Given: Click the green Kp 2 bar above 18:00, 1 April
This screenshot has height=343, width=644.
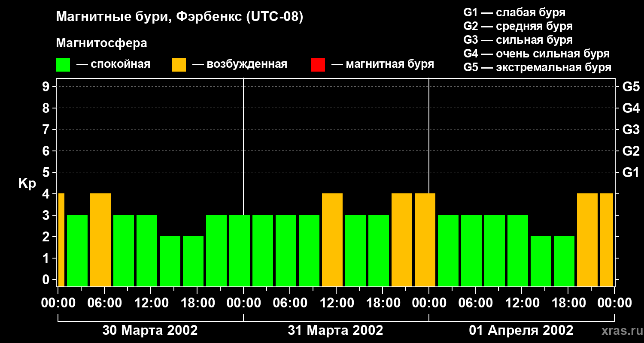Looking at the screenshot, I should click(x=564, y=261).
